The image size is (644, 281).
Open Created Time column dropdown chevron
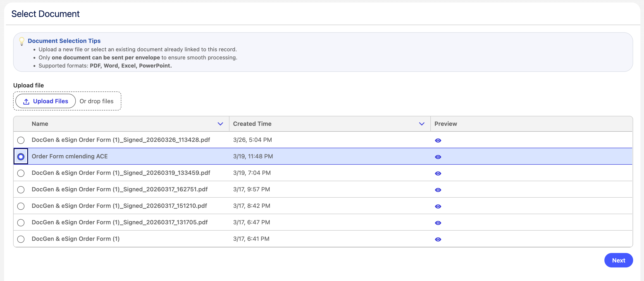(422, 124)
